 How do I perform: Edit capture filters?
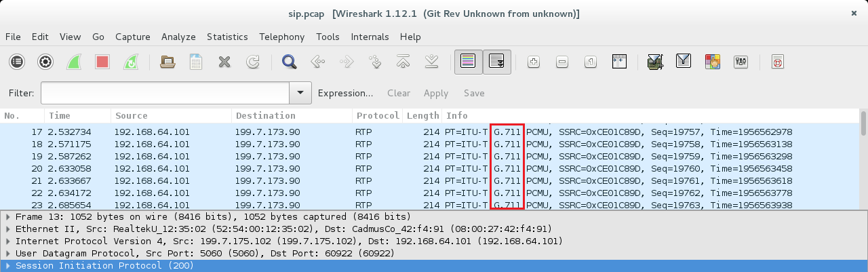pos(655,62)
